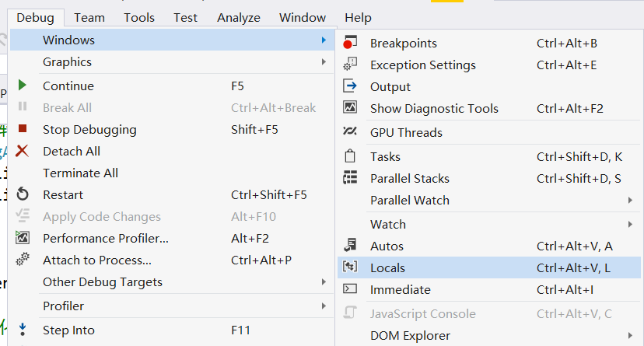Click the GPU Threads icon
Image resolution: width=644 pixels, height=346 pixels.
[350, 131]
